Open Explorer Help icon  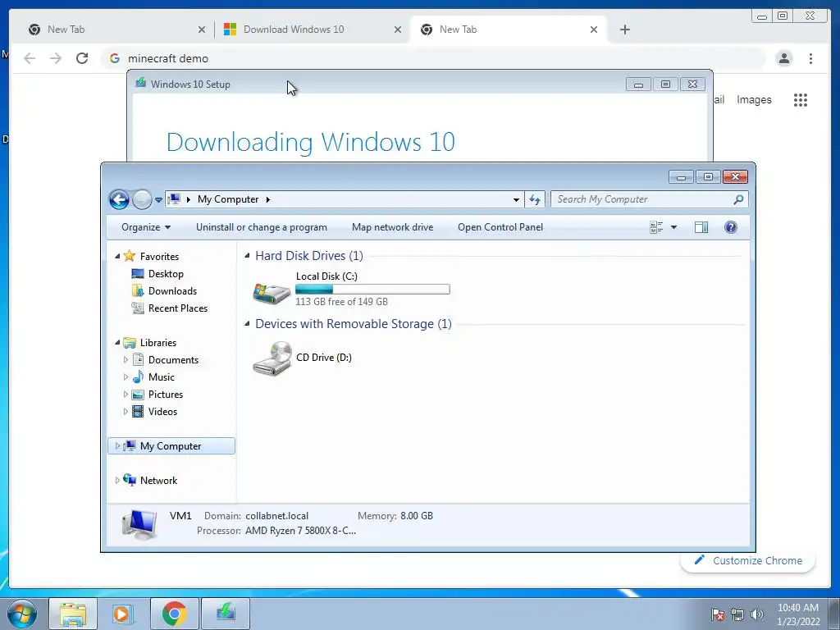731,227
